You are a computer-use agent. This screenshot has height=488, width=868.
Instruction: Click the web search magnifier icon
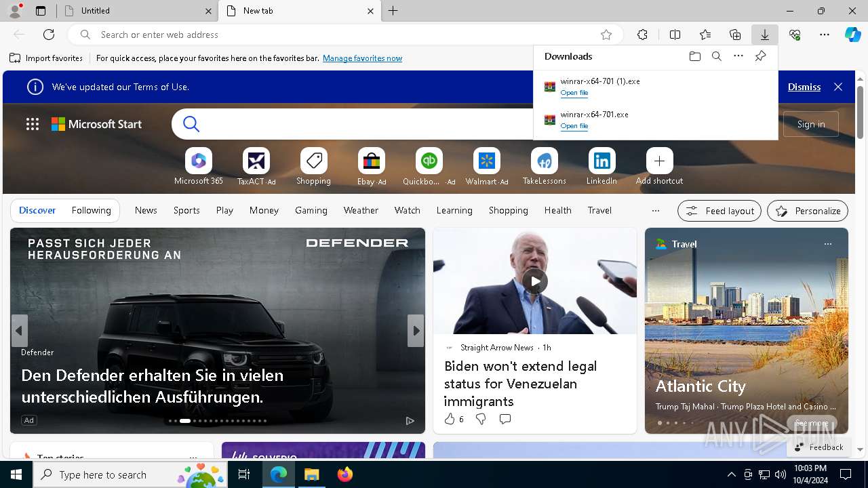pyautogui.click(x=191, y=124)
